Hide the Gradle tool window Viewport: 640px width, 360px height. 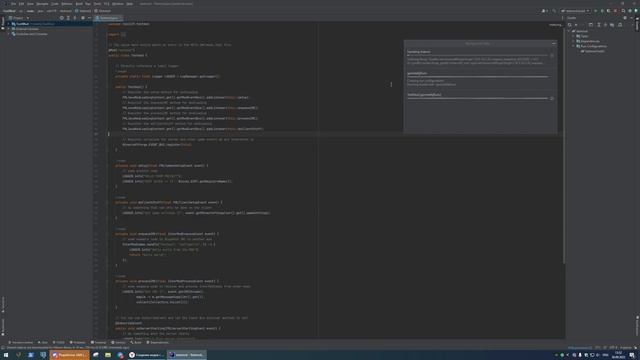click(632, 18)
